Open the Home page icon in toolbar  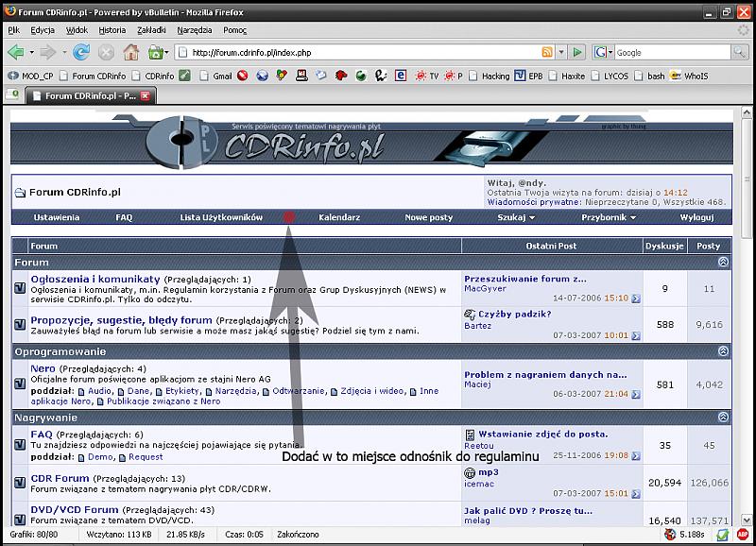tap(130, 52)
